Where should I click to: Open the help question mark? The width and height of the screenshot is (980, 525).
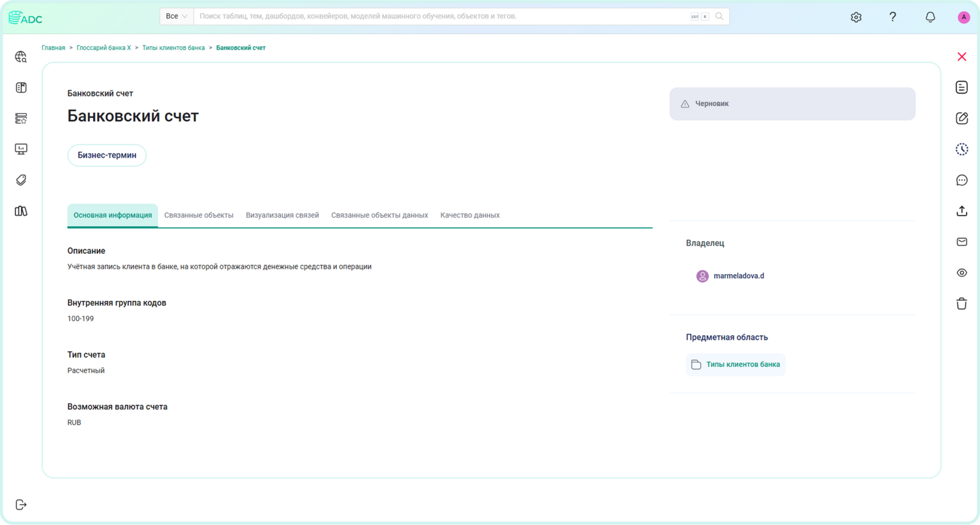pyautogui.click(x=892, y=17)
